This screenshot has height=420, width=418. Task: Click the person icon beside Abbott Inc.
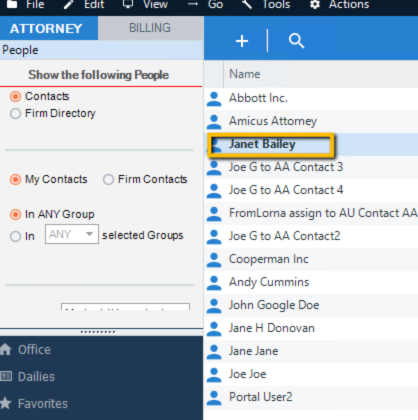[214, 99]
